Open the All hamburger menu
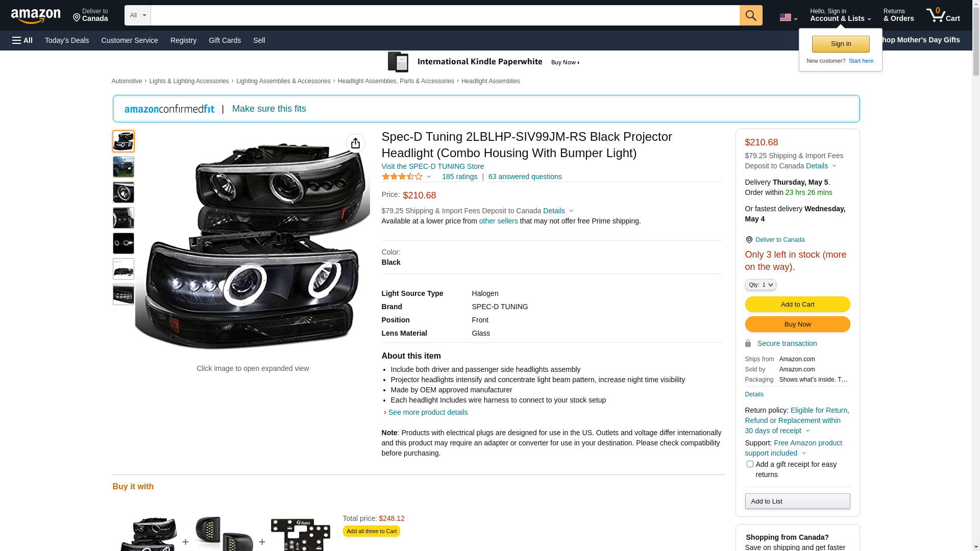The width and height of the screenshot is (980, 551). [22, 40]
